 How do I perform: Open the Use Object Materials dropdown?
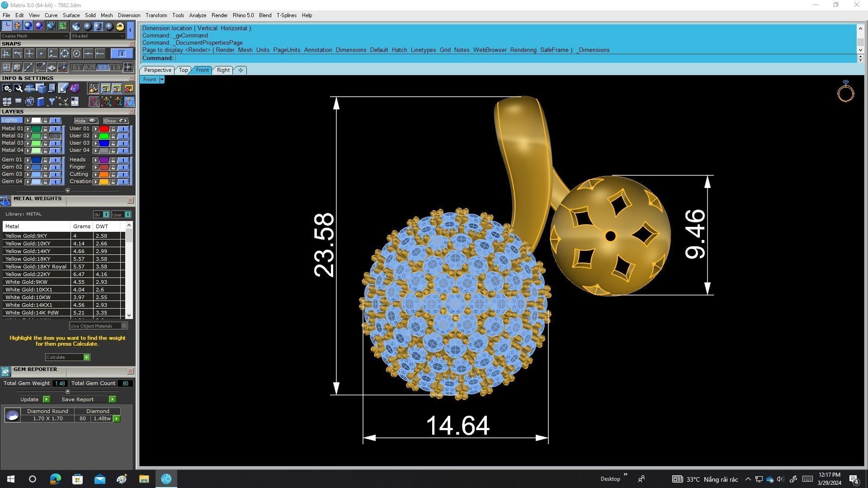pos(98,325)
